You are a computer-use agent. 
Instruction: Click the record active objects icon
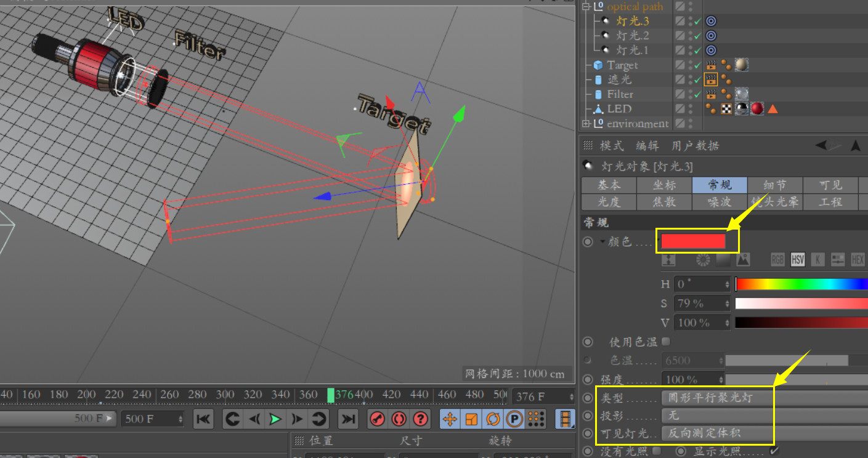378,419
